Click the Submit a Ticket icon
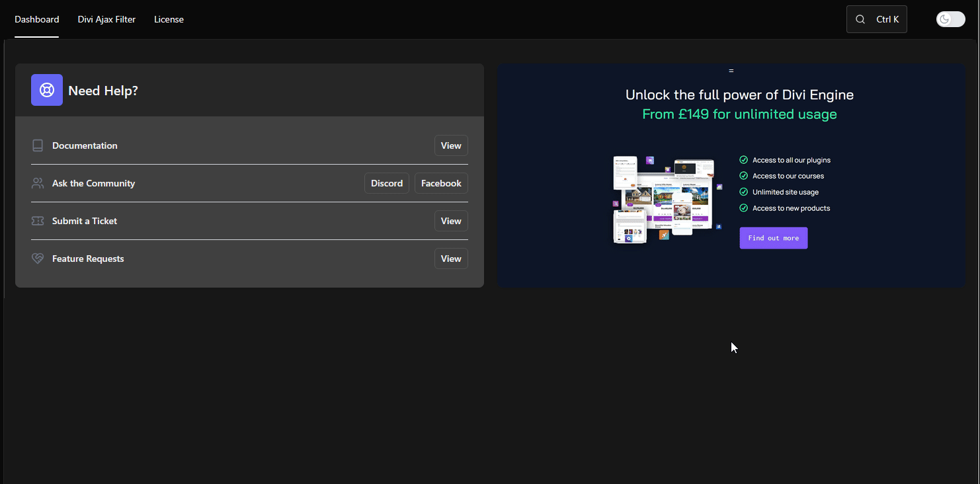This screenshot has width=980, height=484. [38, 221]
